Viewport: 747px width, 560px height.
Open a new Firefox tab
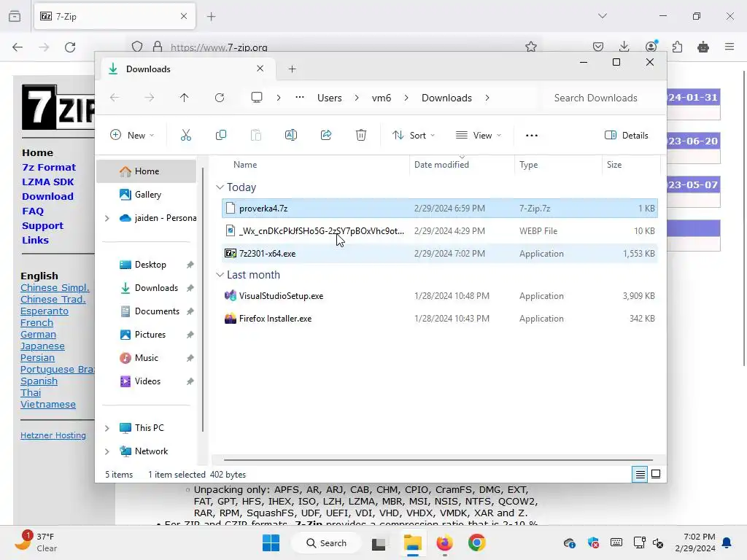click(211, 17)
